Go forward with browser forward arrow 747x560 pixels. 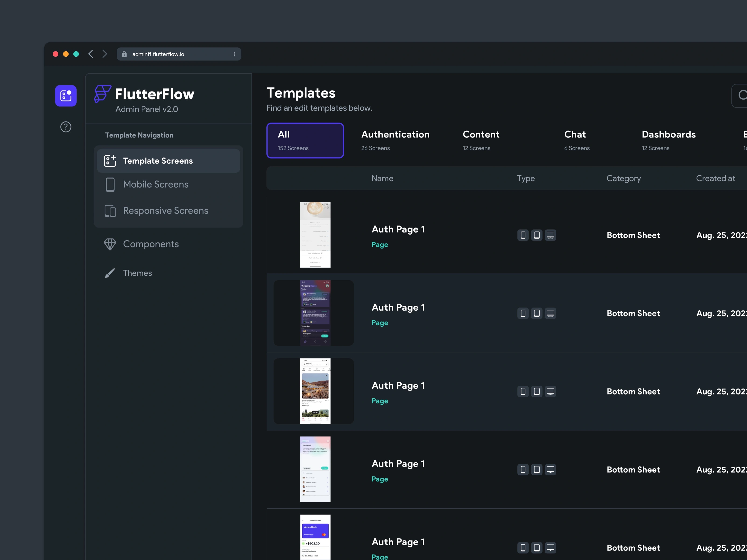click(x=105, y=54)
